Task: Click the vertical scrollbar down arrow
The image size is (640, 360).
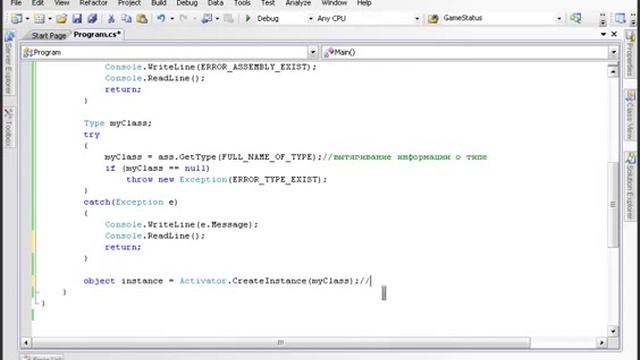Action: pos(613,331)
